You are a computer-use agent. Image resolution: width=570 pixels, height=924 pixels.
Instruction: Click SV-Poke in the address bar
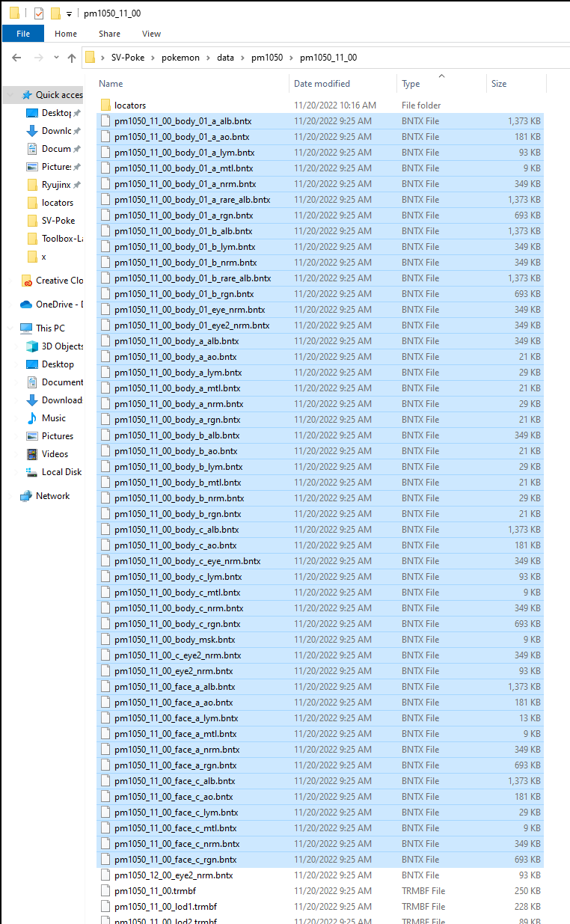(128, 58)
